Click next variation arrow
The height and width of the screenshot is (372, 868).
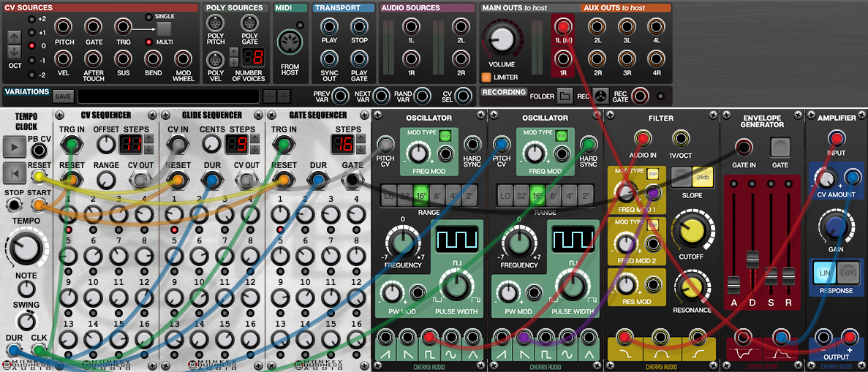[284, 96]
